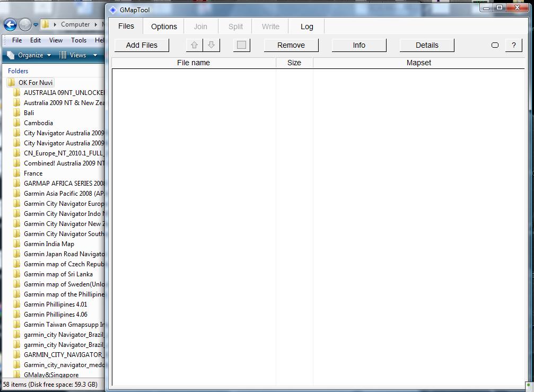Switch to the Options tab
The height and width of the screenshot is (392, 534).
pos(164,27)
